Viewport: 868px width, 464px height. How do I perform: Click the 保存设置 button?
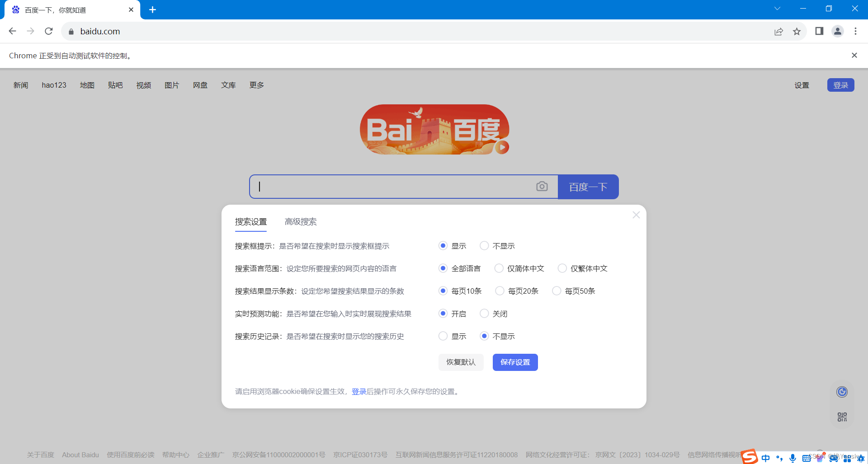point(515,362)
